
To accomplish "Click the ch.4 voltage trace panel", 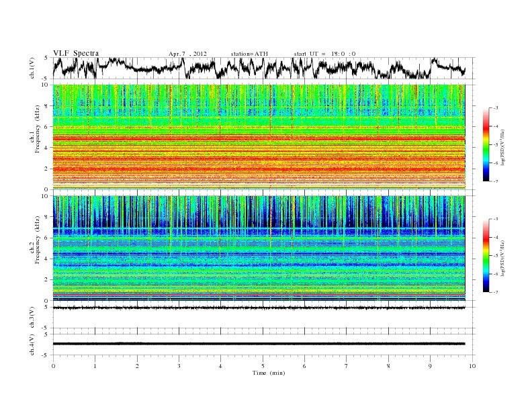I will (263, 345).
